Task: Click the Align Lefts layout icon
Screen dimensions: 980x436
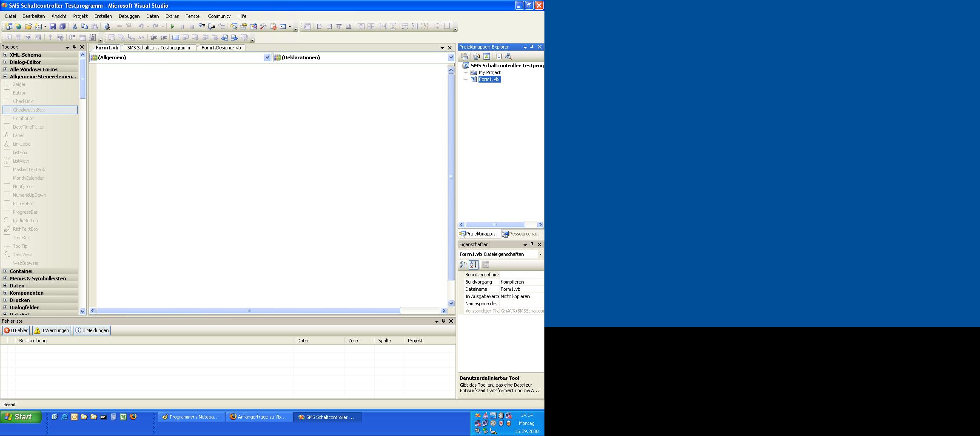Action: click(x=319, y=26)
